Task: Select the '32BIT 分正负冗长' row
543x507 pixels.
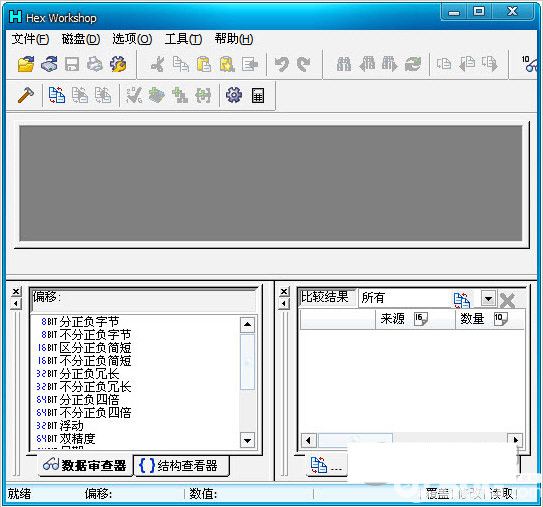Action: pyautogui.click(x=135, y=374)
